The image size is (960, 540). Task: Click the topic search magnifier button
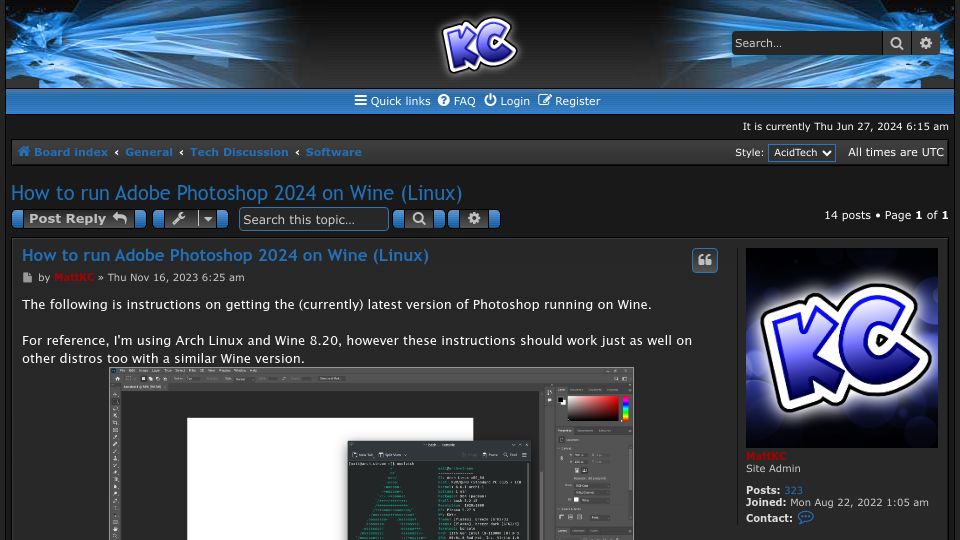[419, 219]
